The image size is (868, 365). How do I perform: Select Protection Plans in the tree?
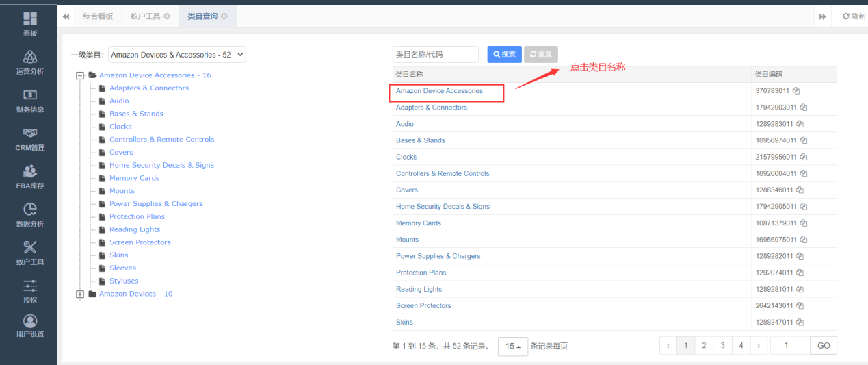click(137, 216)
